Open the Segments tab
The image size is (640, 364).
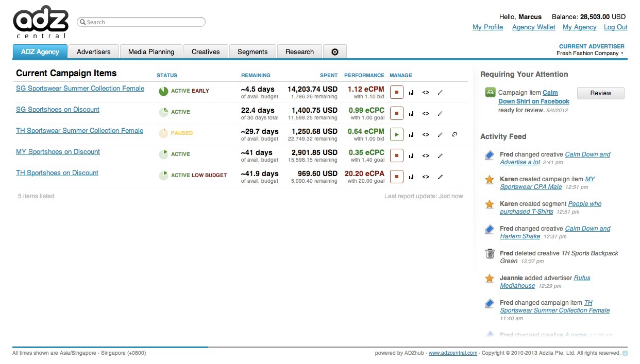(252, 52)
